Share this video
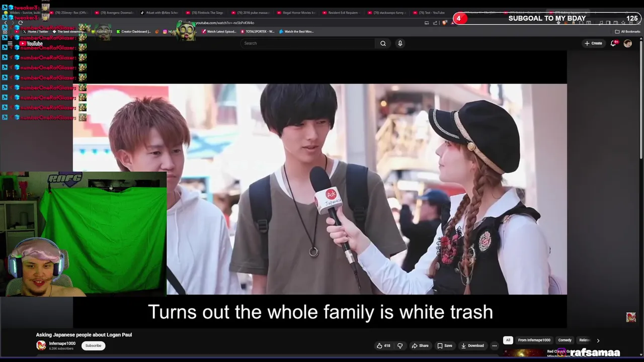The image size is (644, 362). click(x=420, y=345)
